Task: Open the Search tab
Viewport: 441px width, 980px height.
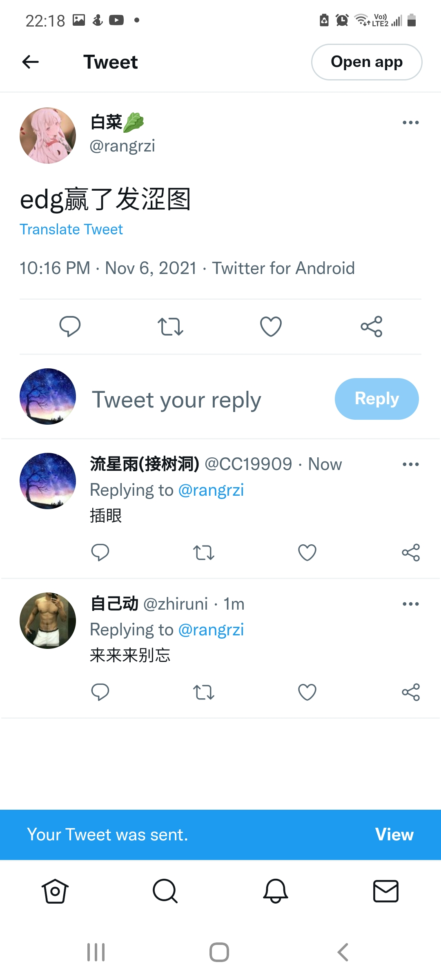Action: [x=165, y=891]
